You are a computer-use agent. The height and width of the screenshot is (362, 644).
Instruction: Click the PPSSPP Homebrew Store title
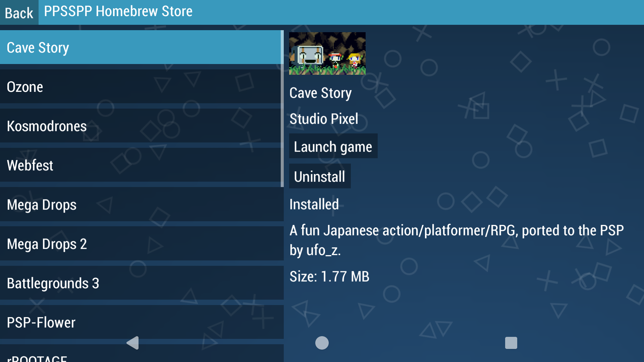[x=118, y=12]
